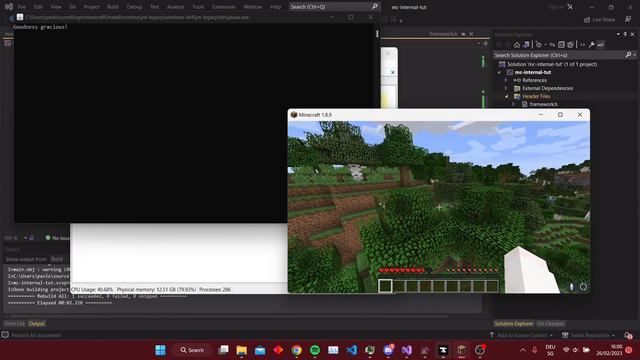
Task: Click the Live Share button label
Action: [x=603, y=20]
